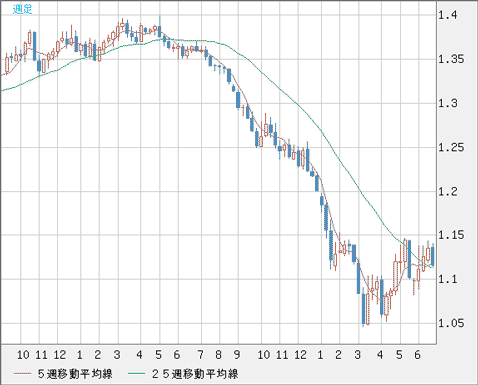Click the 1.35 price axis label

tap(451, 59)
